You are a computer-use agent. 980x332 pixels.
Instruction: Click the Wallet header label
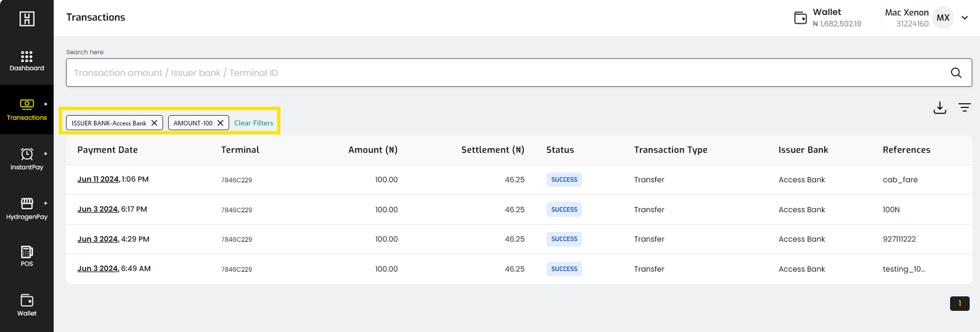[827, 12]
